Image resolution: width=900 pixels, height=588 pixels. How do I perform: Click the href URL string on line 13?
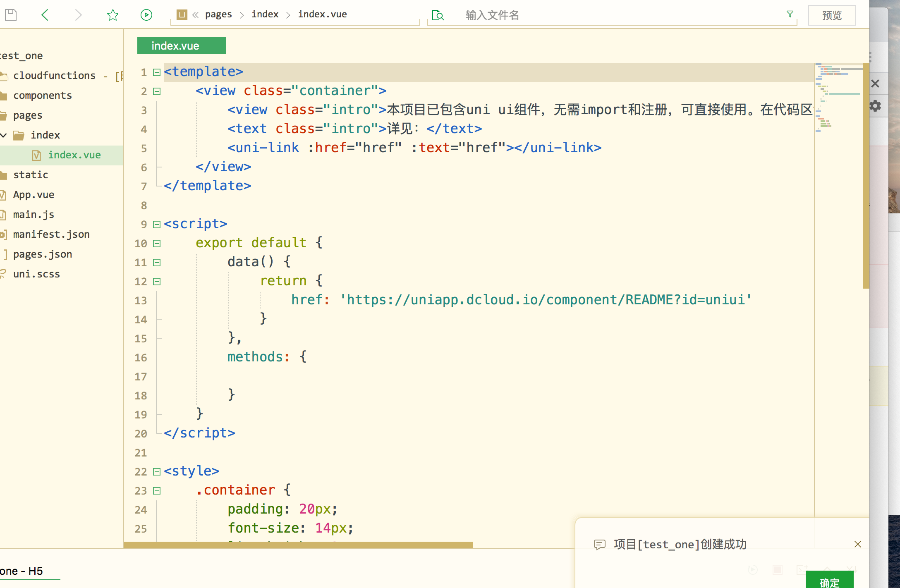[x=546, y=299]
